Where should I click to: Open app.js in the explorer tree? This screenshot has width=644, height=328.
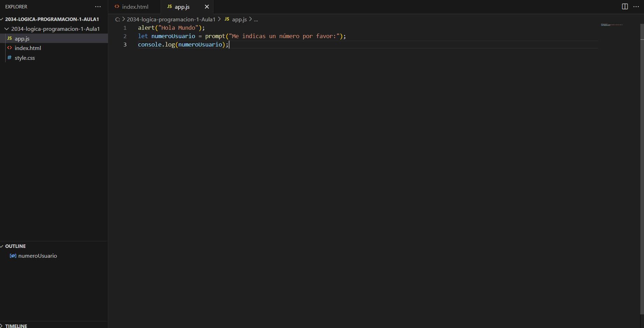pos(54,38)
